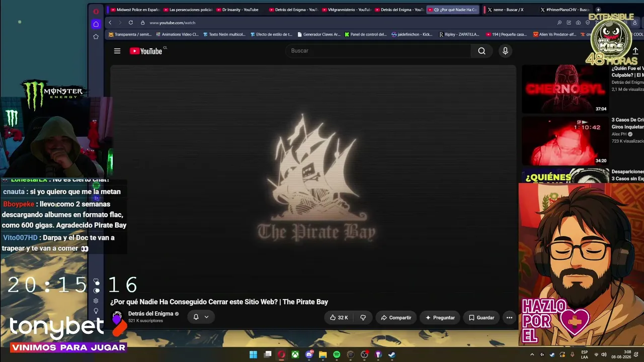Show hidden system tray icons chevron
Viewport: 644px width, 362px height.
pos(533,354)
